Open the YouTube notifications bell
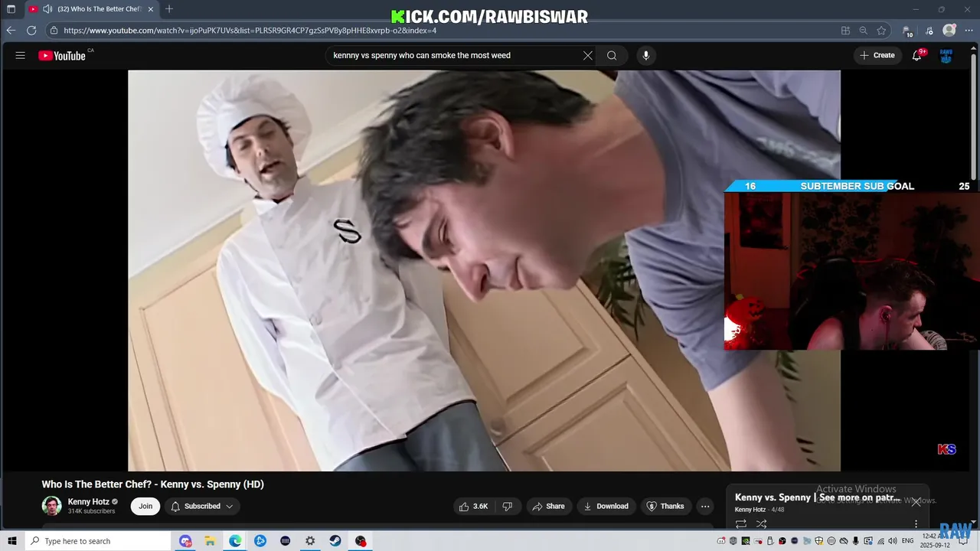 pyautogui.click(x=916, y=55)
